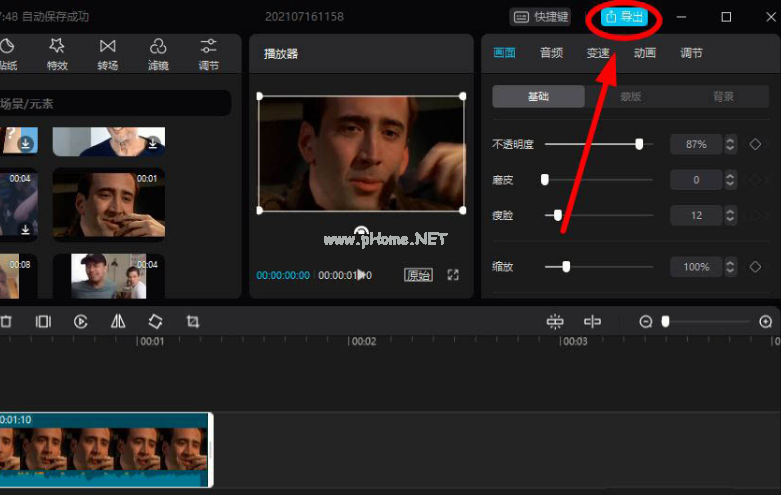Click the 原始 aspect ratio button
The width and height of the screenshot is (781, 495).
[x=418, y=275]
